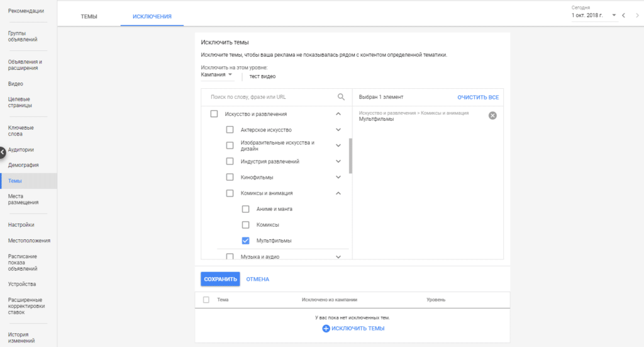Screen dimensions: 644x347
Task: Click the тест видео campaign name
Action: coord(262,76)
